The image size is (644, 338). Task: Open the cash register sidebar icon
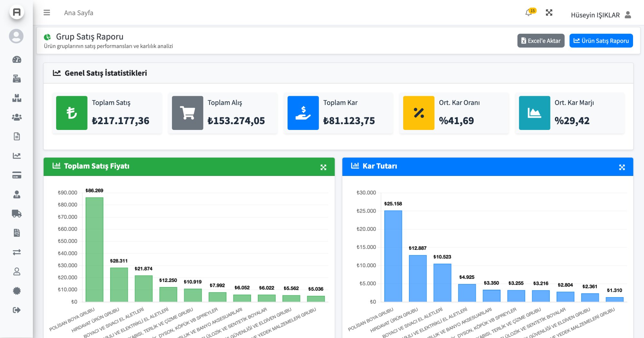coord(17,79)
